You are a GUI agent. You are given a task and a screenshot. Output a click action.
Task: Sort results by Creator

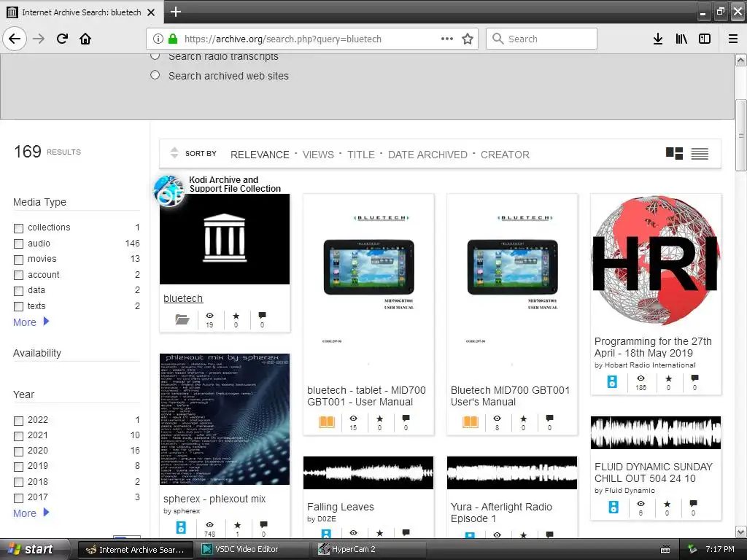click(505, 155)
